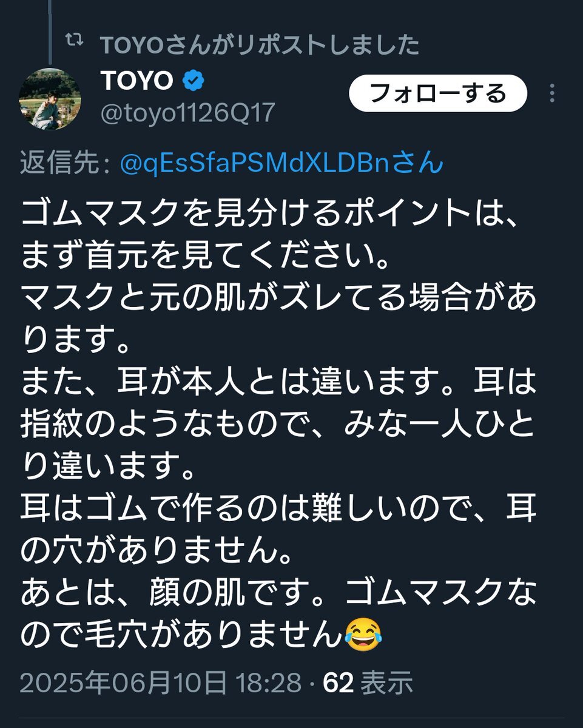Click the line マスクと元の肌がズレてる
583x728 pixels.
[x=278, y=297]
